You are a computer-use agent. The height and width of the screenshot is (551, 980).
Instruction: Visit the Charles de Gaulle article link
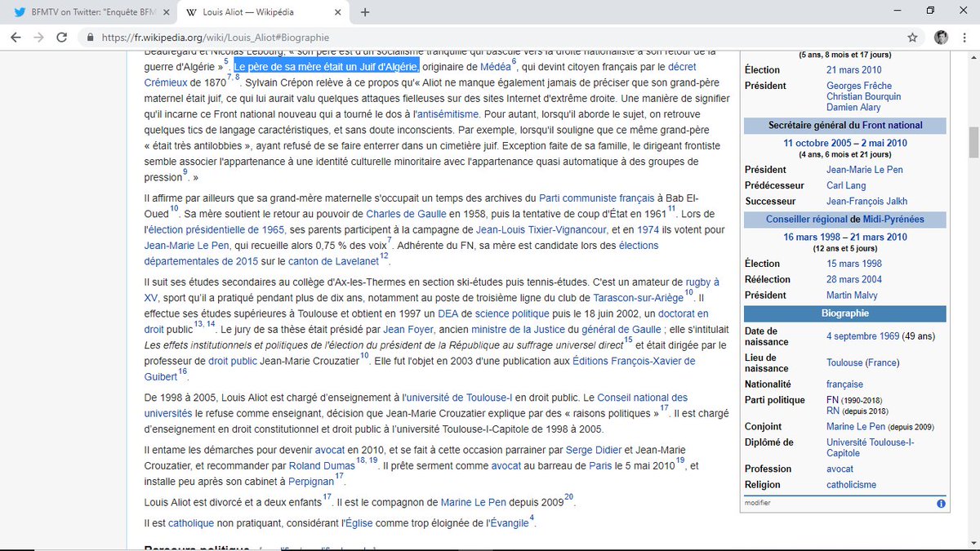click(x=405, y=214)
